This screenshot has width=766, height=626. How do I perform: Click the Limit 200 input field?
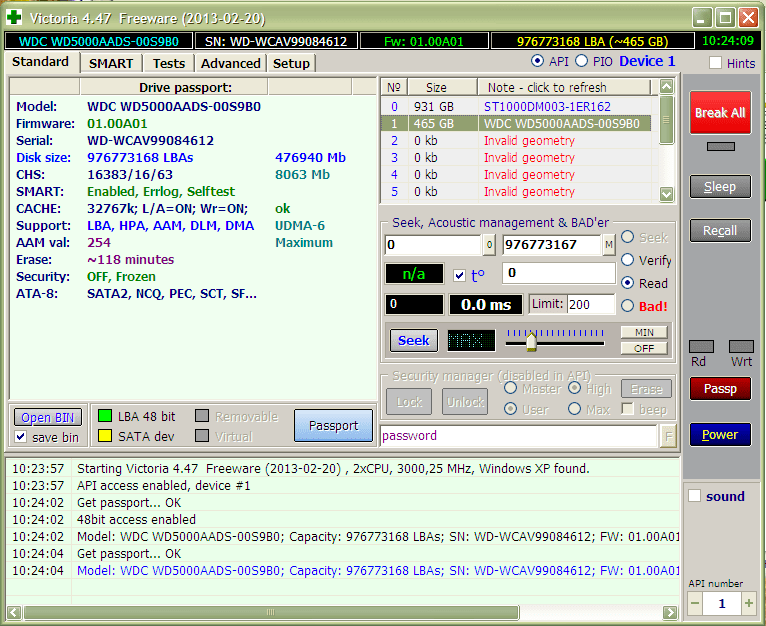(x=591, y=304)
